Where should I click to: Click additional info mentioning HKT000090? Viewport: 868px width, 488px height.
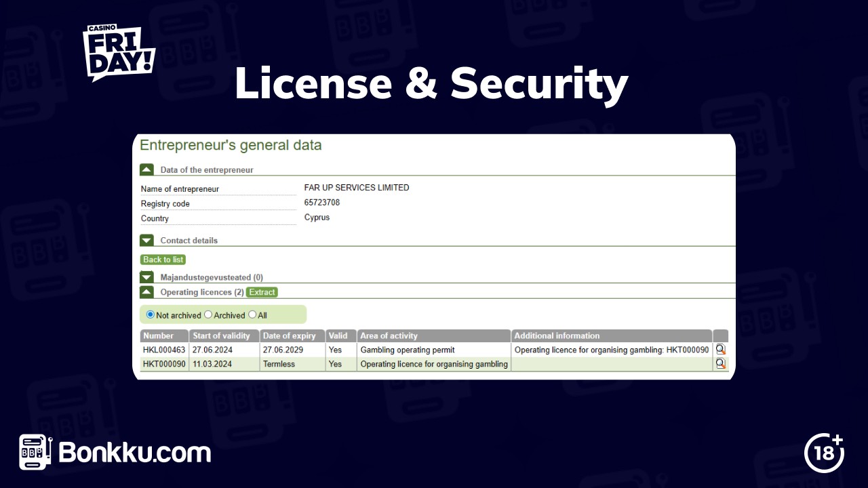pos(612,350)
